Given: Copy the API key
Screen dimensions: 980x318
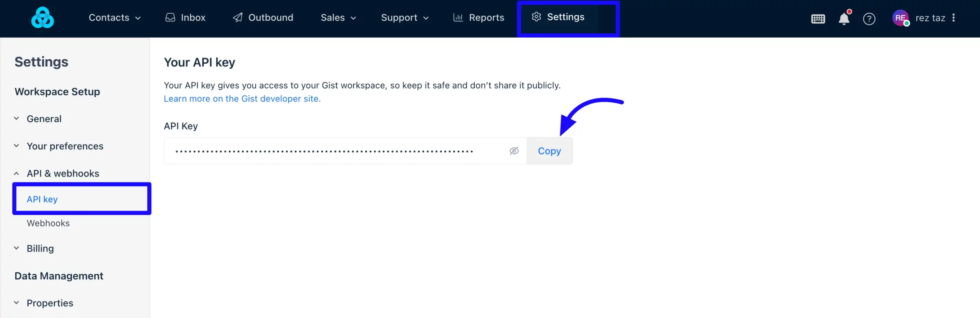Looking at the screenshot, I should (x=549, y=151).
